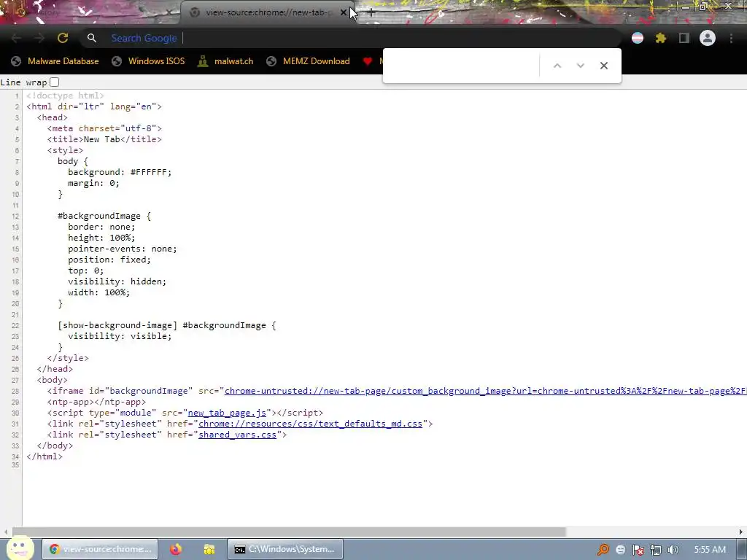This screenshot has width=747, height=560.
Task: Click the line 'position: fixed;'
Action: pyautogui.click(x=109, y=260)
